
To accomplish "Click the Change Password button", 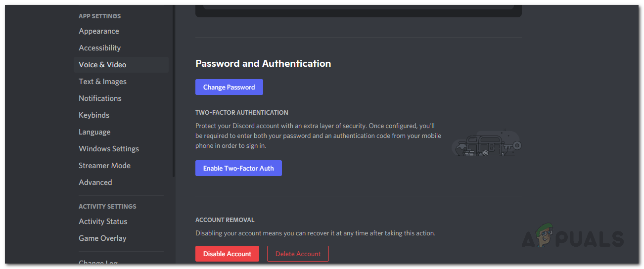I will coord(229,87).
